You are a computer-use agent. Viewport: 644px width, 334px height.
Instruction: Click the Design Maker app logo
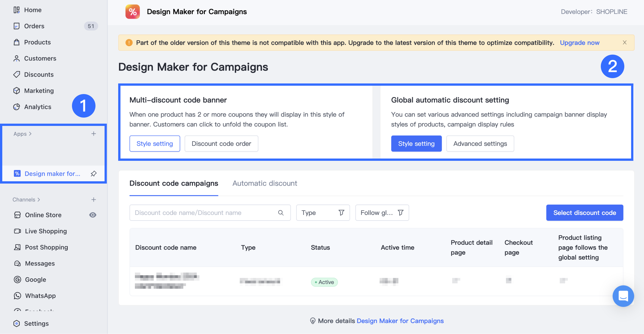[133, 12]
